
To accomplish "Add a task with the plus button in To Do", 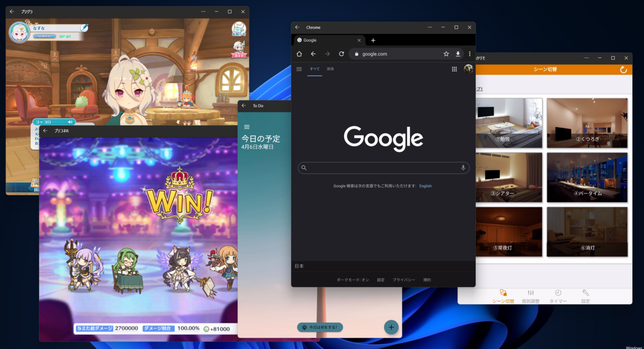I will pyautogui.click(x=391, y=327).
